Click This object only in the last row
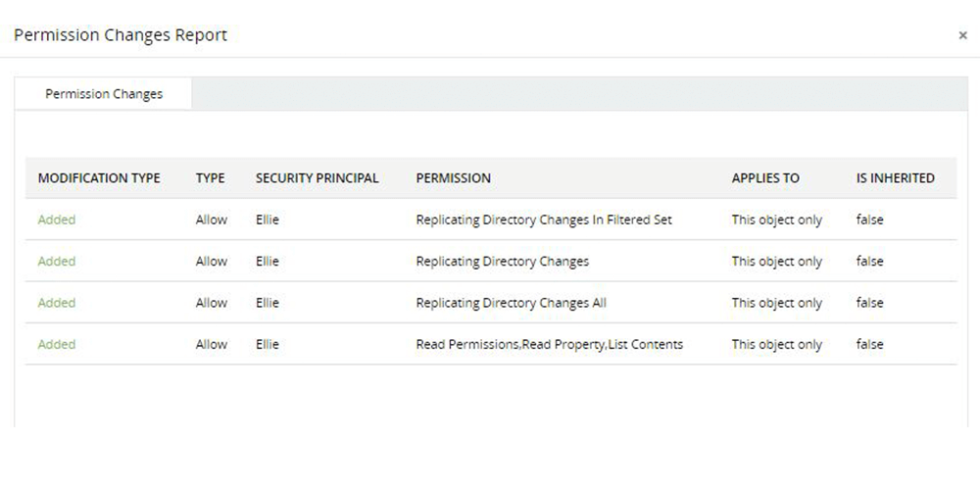This screenshot has width=980, height=490. (776, 345)
